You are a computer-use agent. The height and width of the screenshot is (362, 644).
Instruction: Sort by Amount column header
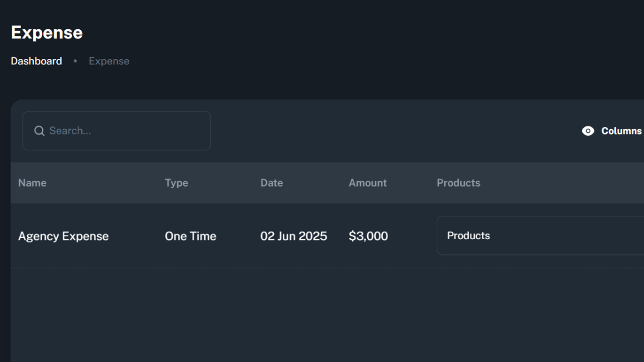tap(368, 182)
